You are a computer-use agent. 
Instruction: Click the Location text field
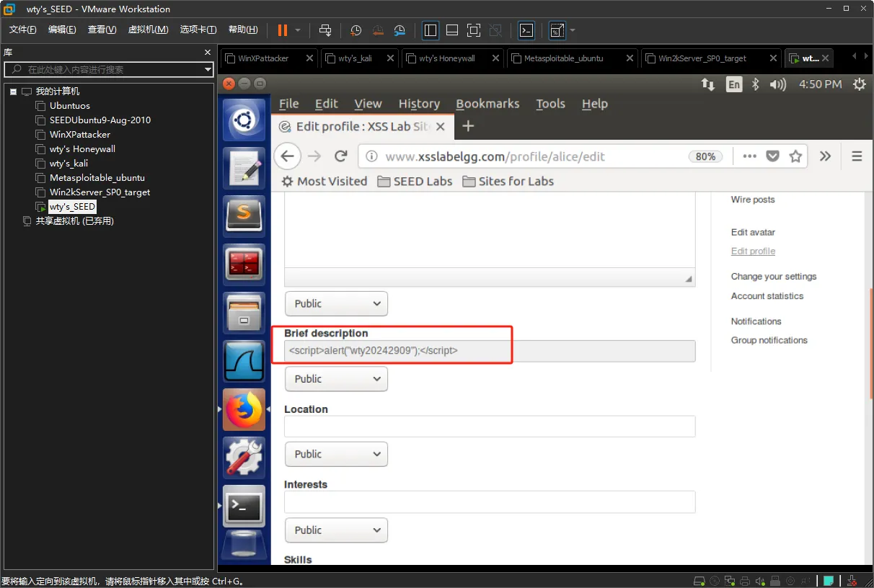[490, 427]
